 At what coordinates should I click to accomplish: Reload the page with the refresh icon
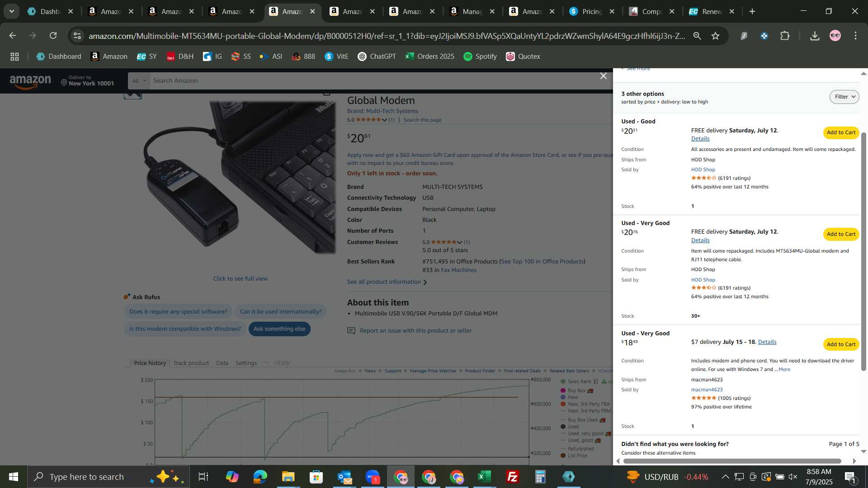(53, 36)
